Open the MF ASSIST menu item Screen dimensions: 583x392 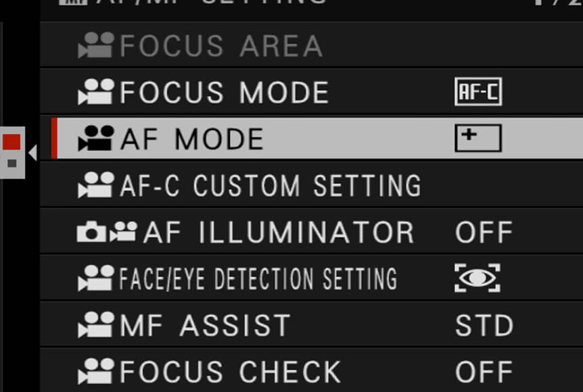tap(311, 325)
